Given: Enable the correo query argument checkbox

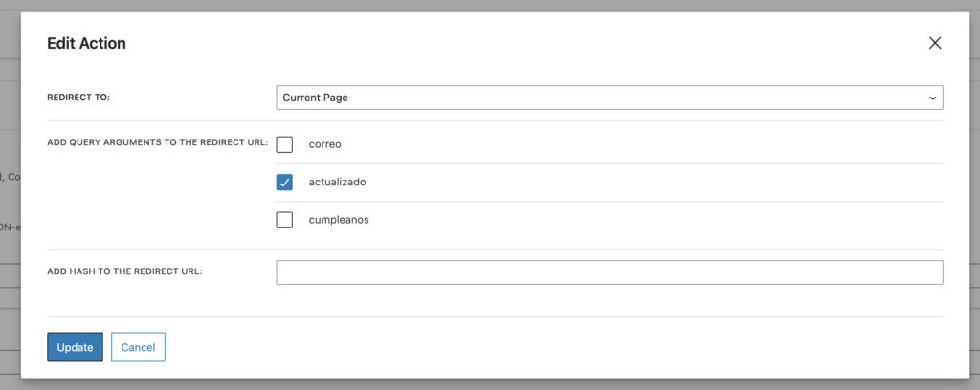Looking at the screenshot, I should point(284,144).
